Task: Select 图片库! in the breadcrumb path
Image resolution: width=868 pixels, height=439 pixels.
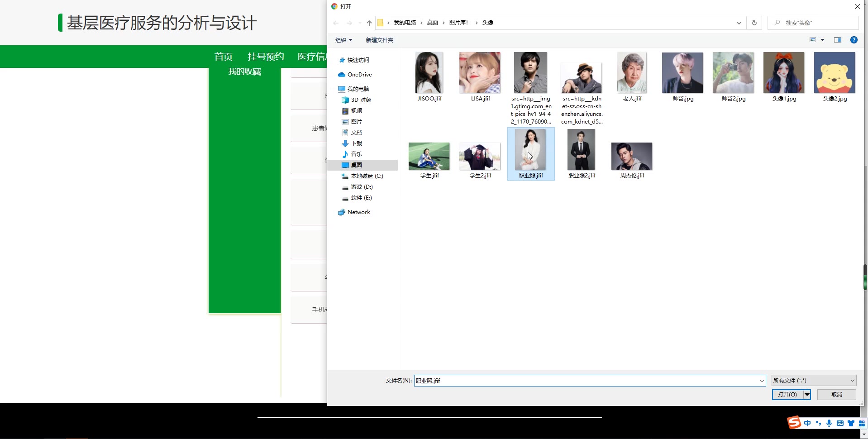Action: [458, 23]
